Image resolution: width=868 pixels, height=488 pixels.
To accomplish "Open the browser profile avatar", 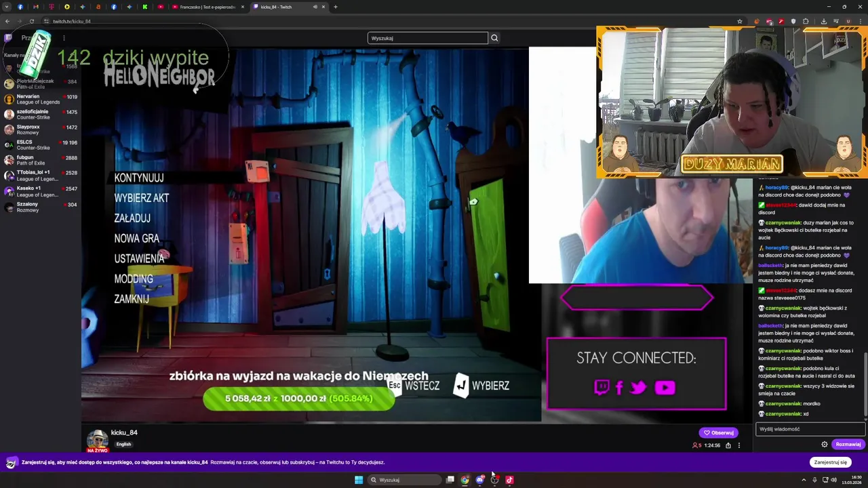I will click(x=848, y=21).
